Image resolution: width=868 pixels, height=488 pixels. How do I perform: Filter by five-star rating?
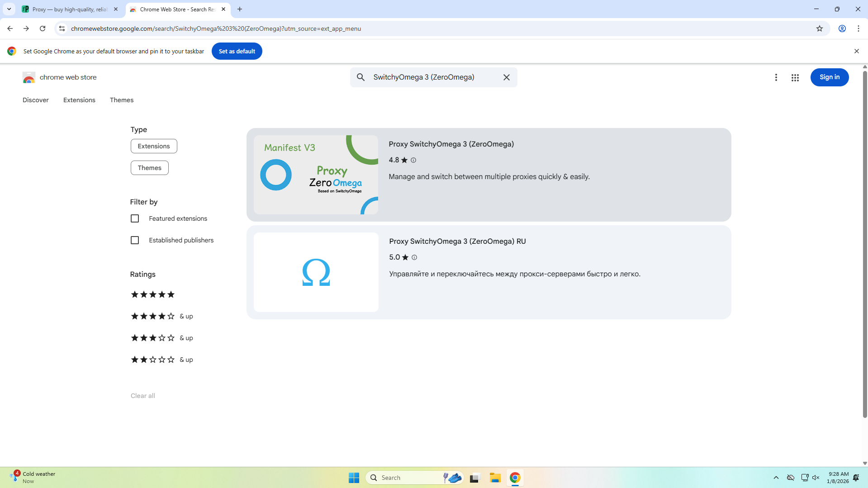point(152,294)
